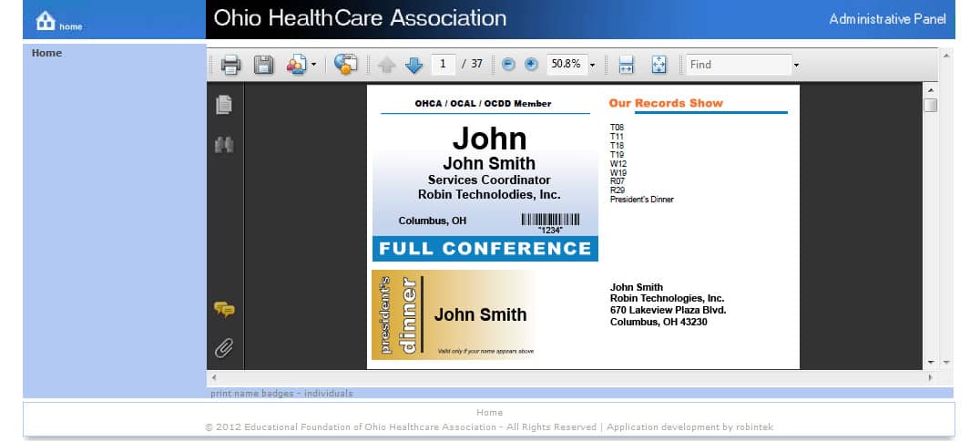
Task: Click 'President's Dinner' in records list
Action: click(x=642, y=200)
